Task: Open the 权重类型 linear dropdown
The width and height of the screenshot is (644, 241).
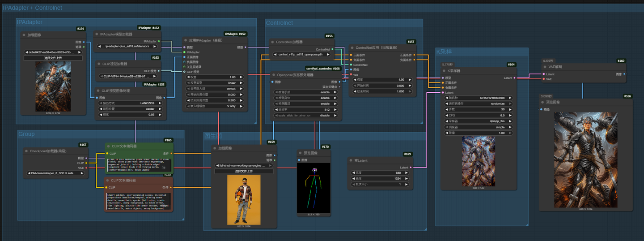Action: (214, 83)
